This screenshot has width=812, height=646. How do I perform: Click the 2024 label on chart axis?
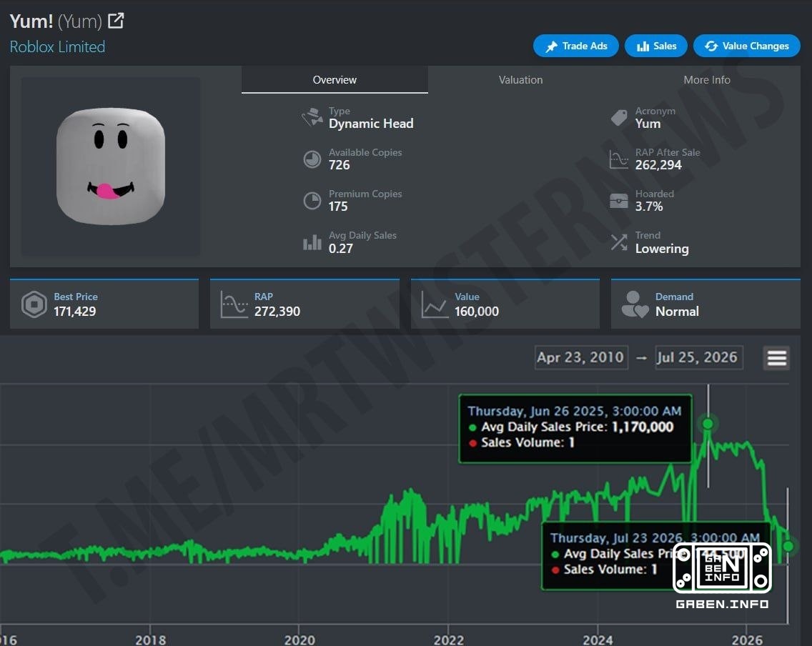click(x=598, y=640)
